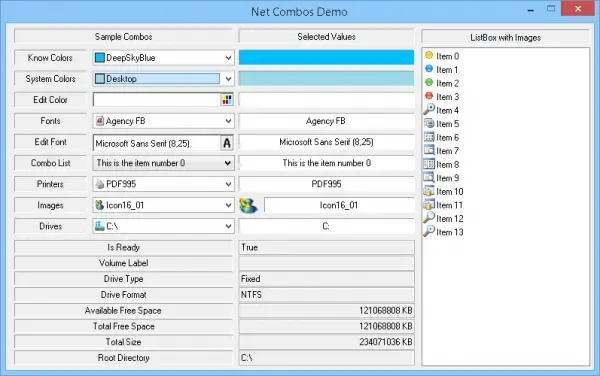Click the Total Size value 234071036 KB
The image size is (600, 376).
pyautogui.click(x=326, y=342)
